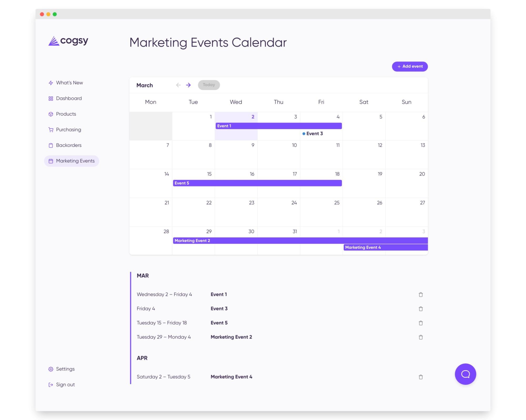Select March 23 day cell
The height and width of the screenshot is (420, 526).
click(x=236, y=212)
